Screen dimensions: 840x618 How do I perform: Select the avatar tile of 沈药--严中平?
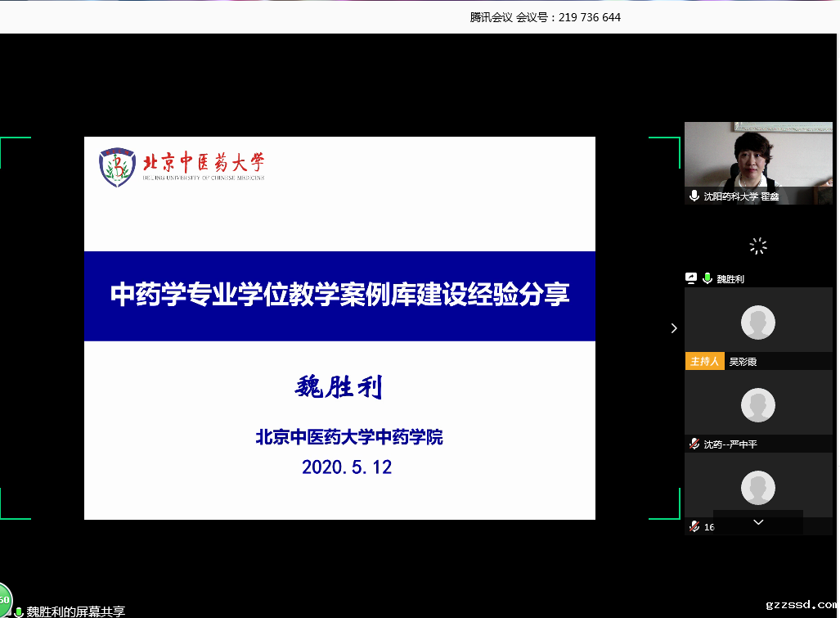(x=758, y=404)
